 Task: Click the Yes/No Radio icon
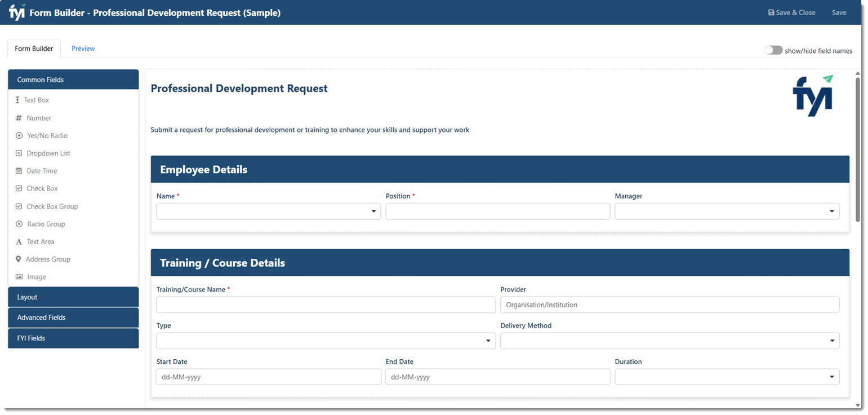[x=19, y=136]
